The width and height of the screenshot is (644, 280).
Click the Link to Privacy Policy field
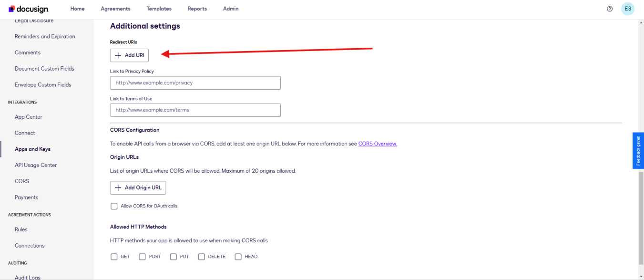pyautogui.click(x=195, y=83)
